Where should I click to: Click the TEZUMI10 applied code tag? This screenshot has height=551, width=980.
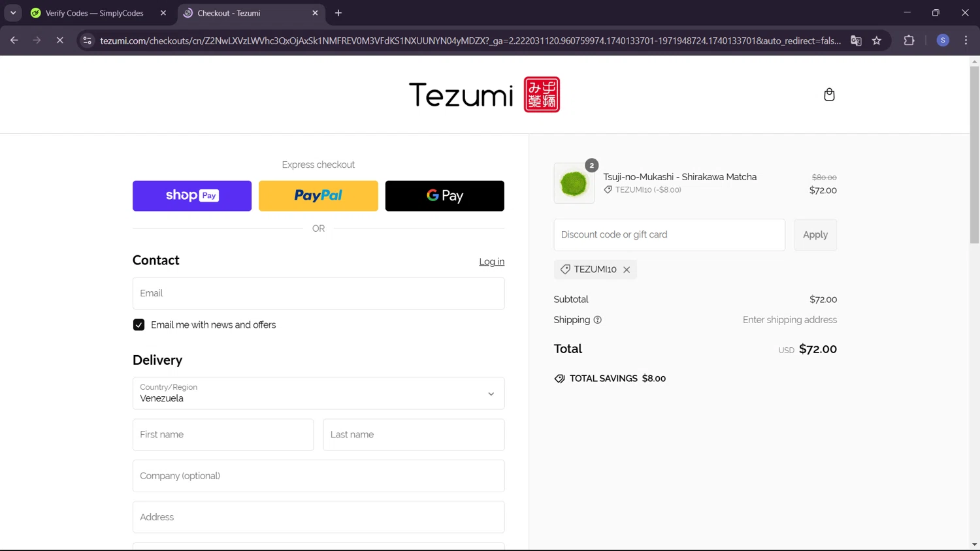[595, 270]
